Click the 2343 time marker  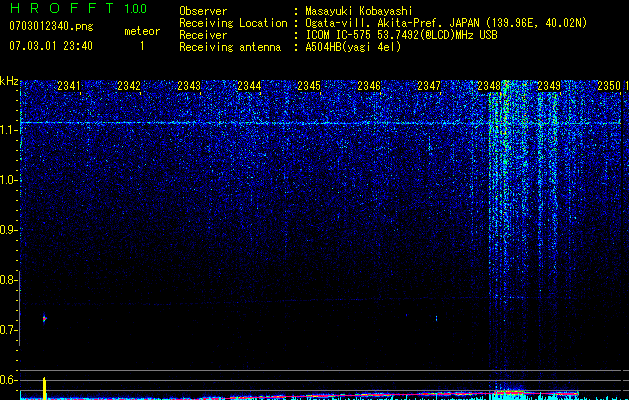pyautogui.click(x=189, y=86)
